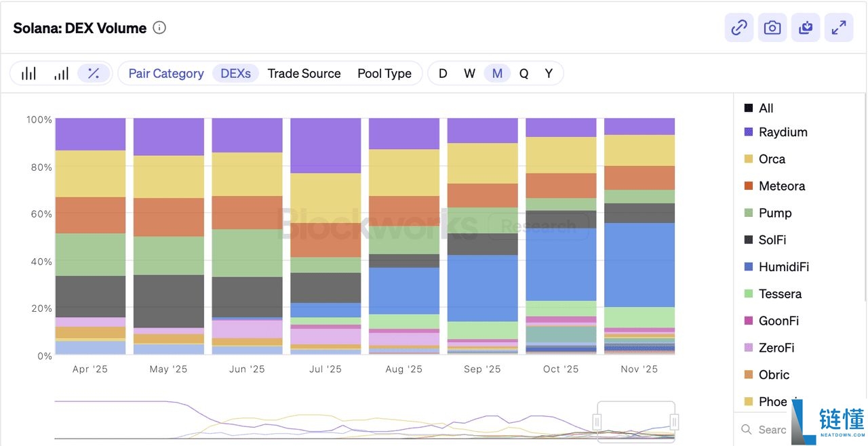Toggle HumidiFi series visibility

(784, 267)
